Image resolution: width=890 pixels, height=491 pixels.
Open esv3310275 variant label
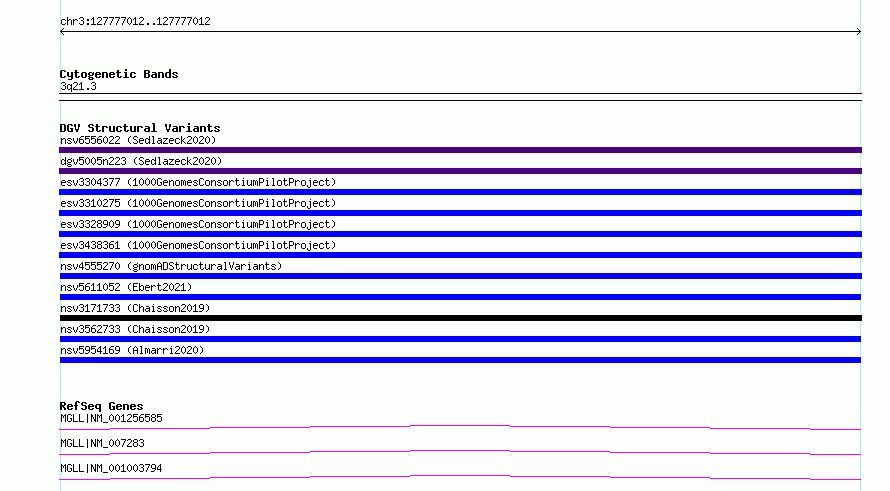(198, 203)
